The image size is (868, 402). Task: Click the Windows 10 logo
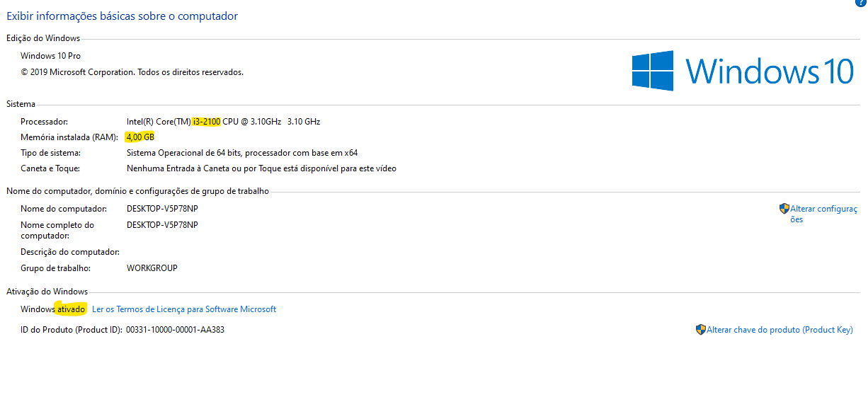[743, 71]
